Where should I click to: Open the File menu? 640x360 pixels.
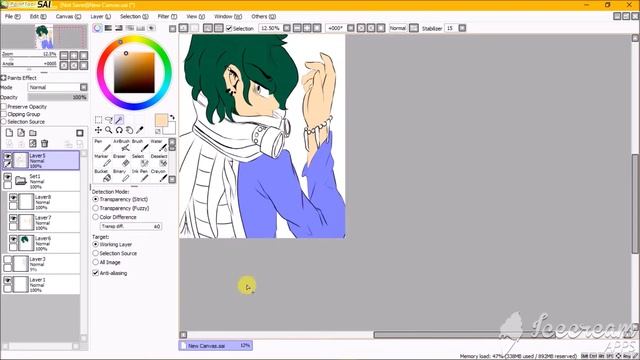point(12,16)
